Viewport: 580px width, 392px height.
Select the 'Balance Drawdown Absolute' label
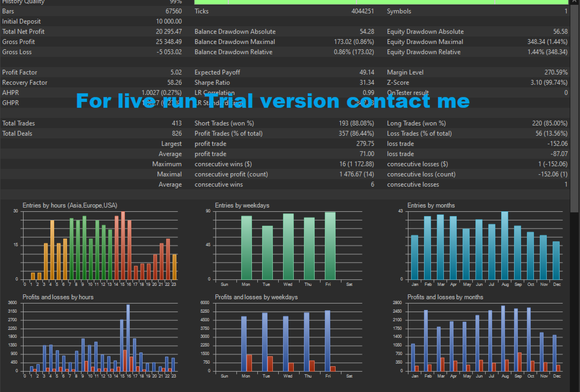pos(235,32)
